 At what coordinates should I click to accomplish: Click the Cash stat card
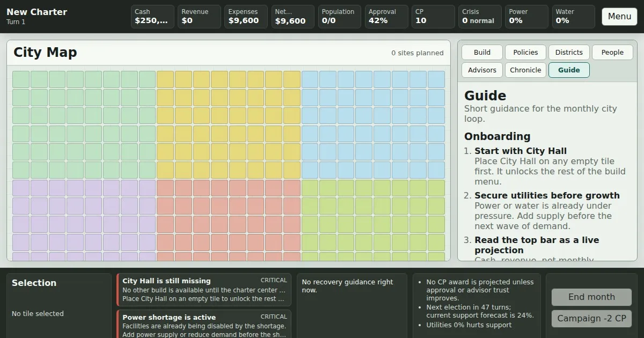(x=152, y=17)
